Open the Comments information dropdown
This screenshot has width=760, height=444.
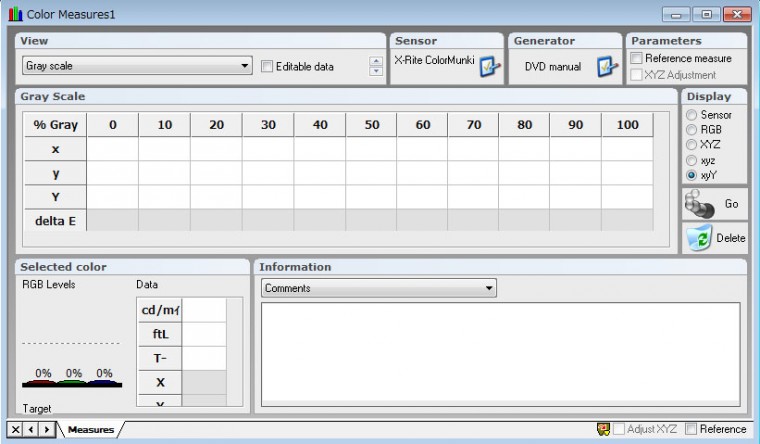tap(488, 288)
